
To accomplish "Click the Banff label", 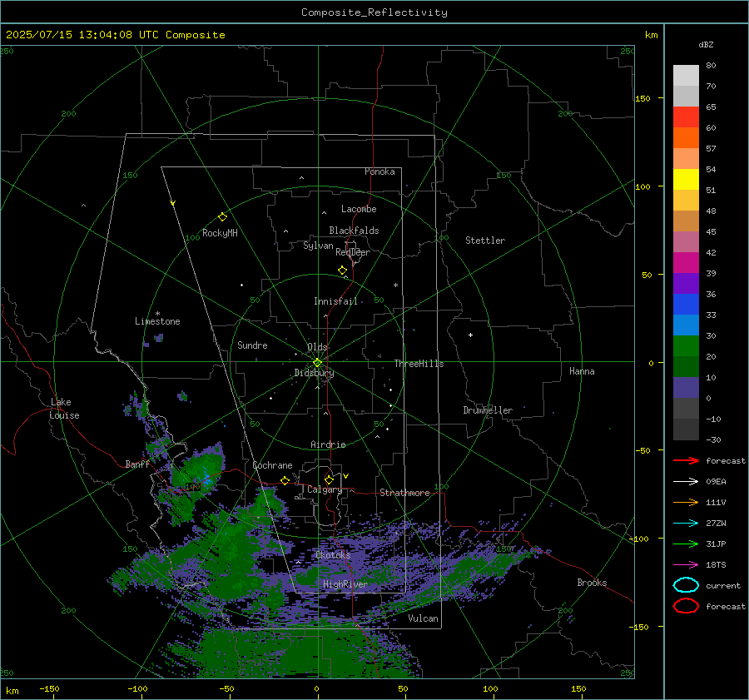I will click(137, 464).
